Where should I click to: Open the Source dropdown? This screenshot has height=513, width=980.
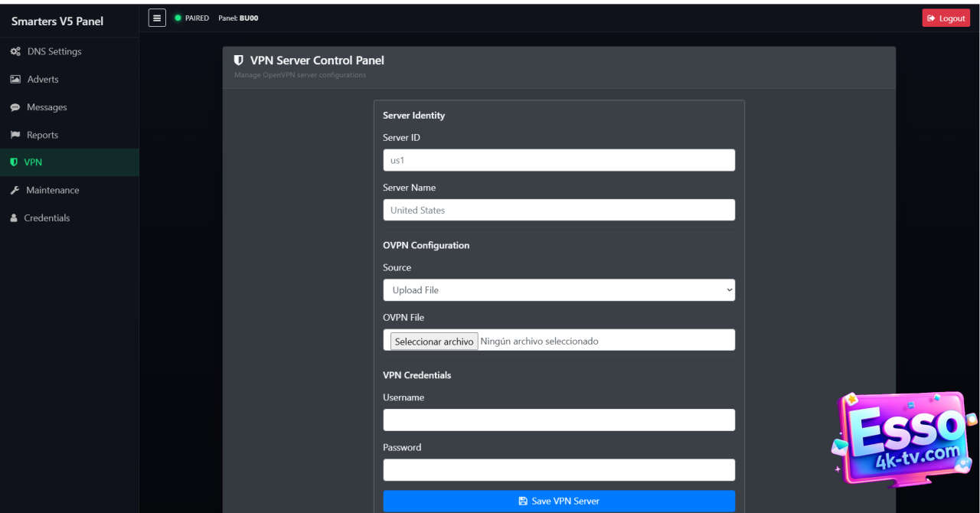click(x=559, y=290)
